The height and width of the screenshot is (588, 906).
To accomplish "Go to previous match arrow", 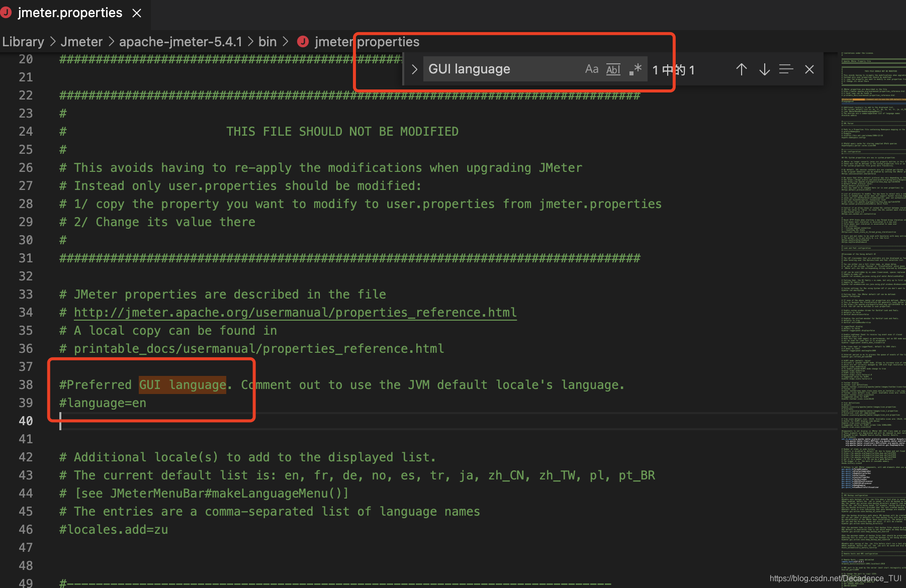I will coord(742,69).
